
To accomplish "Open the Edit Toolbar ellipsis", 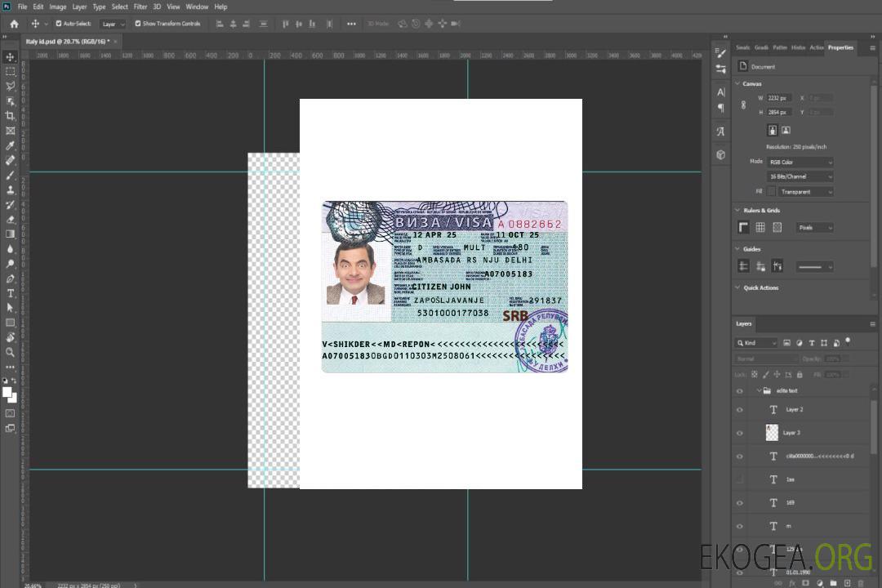I will pyautogui.click(x=10, y=367).
